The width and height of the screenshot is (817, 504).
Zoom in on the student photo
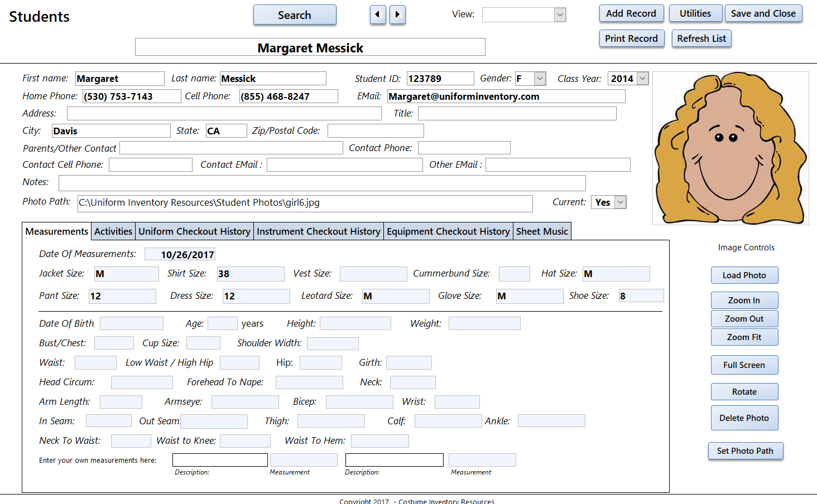pos(744,300)
